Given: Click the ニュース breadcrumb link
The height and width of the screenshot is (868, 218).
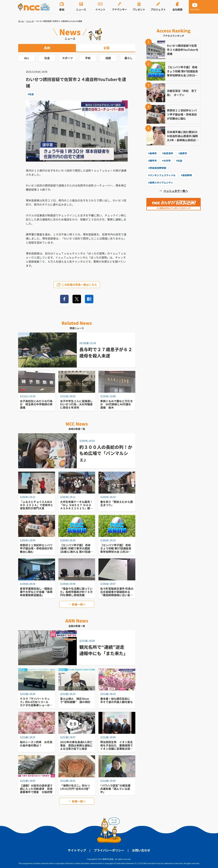Looking at the screenshot, I should (30, 21).
